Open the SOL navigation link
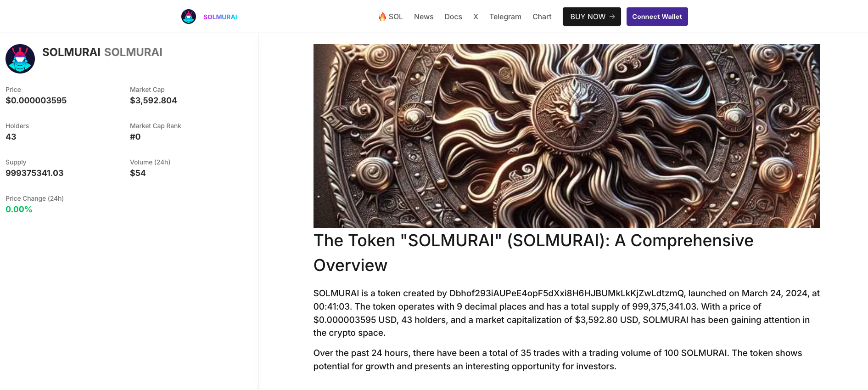 pyautogui.click(x=395, y=17)
